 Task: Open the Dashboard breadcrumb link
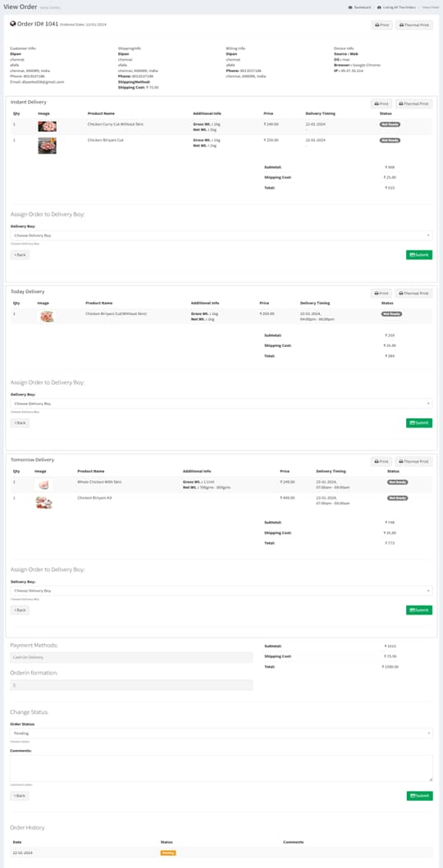360,7
